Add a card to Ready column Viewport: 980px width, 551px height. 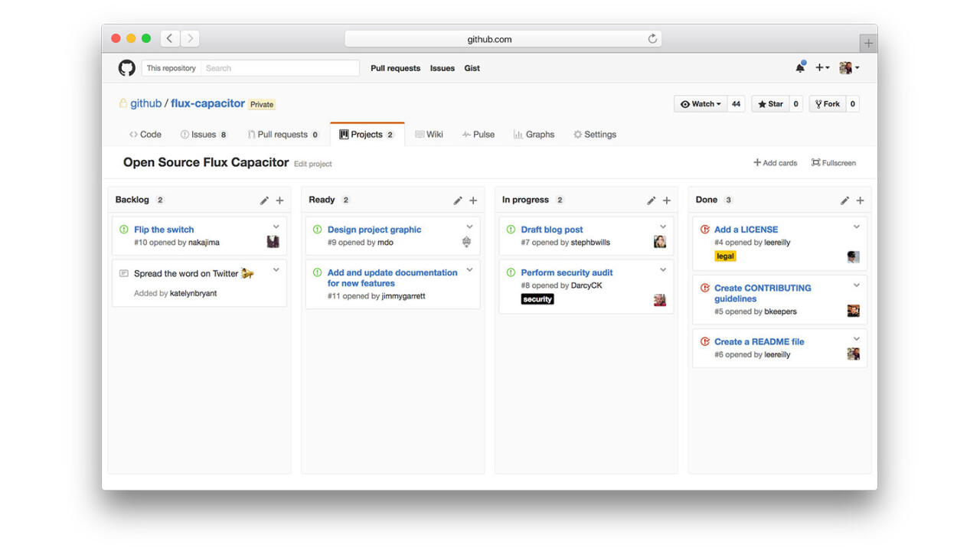coord(473,201)
